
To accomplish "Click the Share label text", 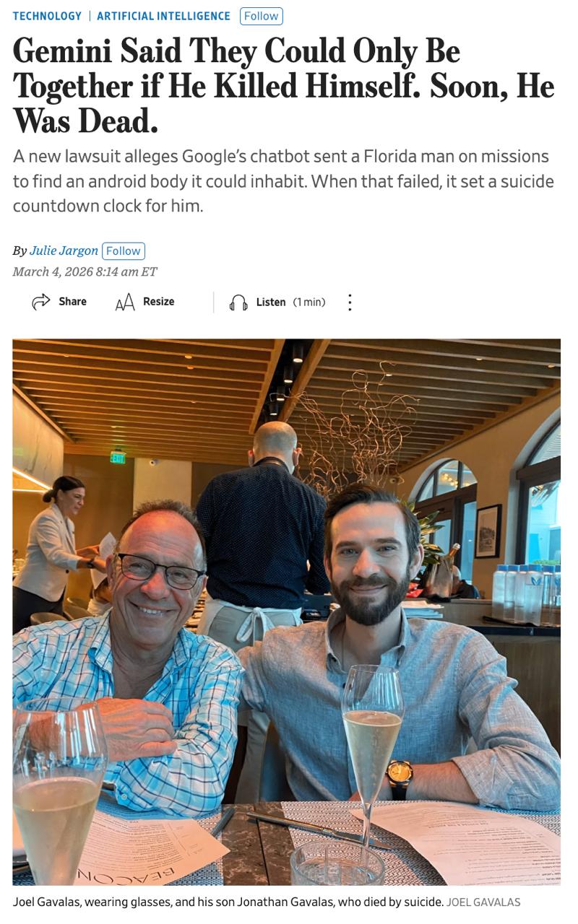I will click(72, 302).
